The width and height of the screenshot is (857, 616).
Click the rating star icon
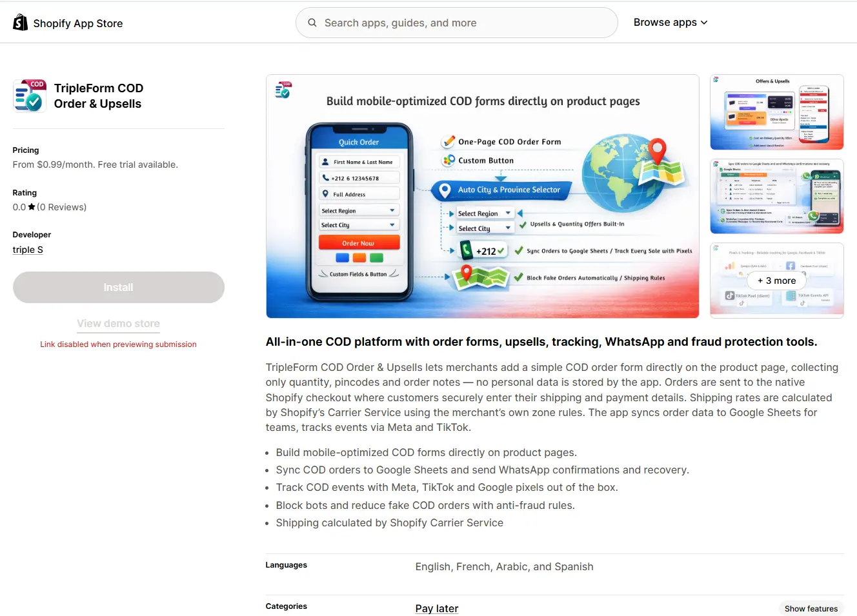coord(32,207)
